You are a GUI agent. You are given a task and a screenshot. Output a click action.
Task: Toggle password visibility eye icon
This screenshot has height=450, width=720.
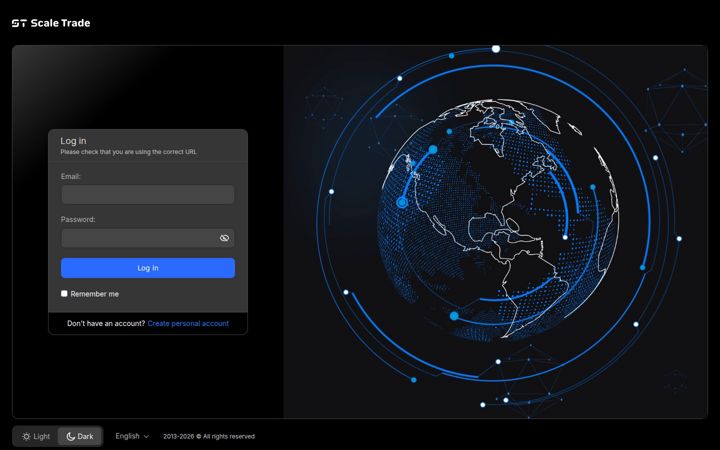coord(224,238)
